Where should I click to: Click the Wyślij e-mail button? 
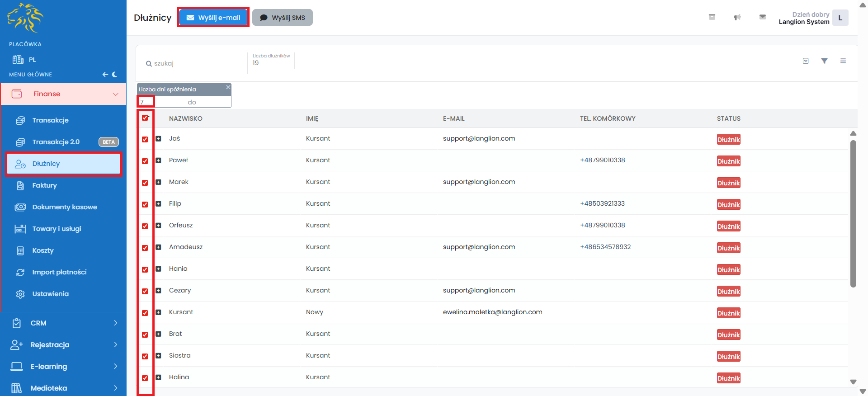[x=213, y=18]
